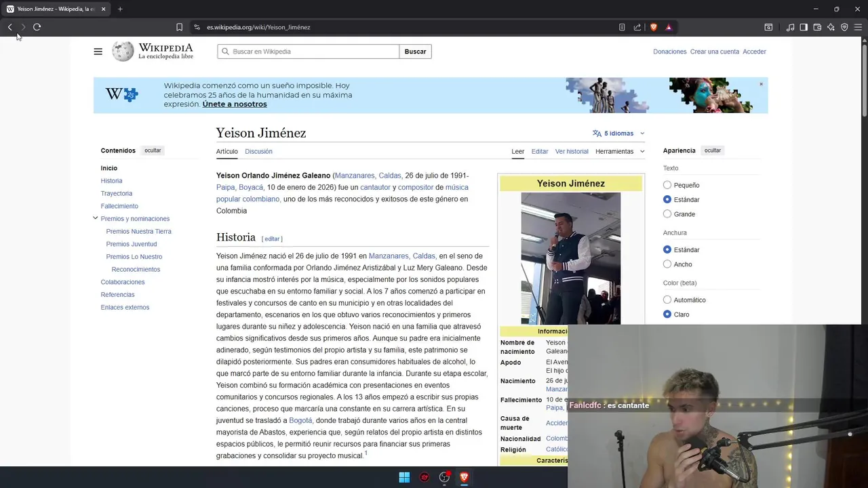Switch to the Artículo tab
This screenshot has height=488, width=868.
(x=227, y=151)
